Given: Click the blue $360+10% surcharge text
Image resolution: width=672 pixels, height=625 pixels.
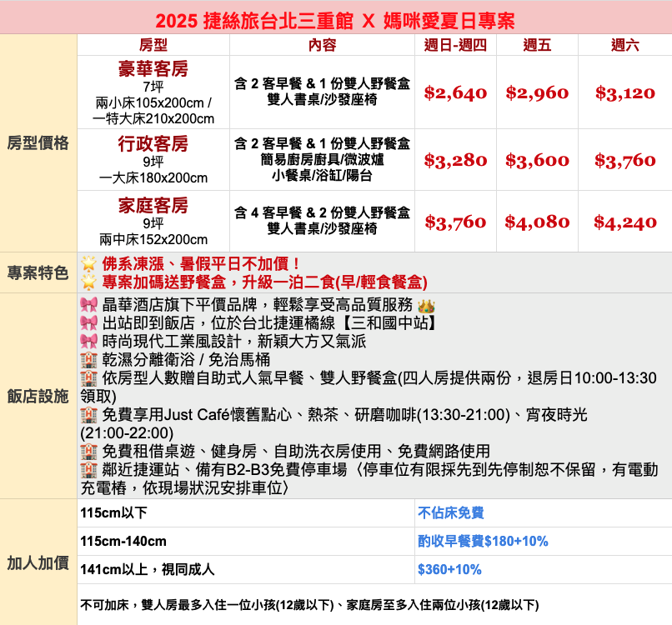Looking at the screenshot, I should 449,570.
